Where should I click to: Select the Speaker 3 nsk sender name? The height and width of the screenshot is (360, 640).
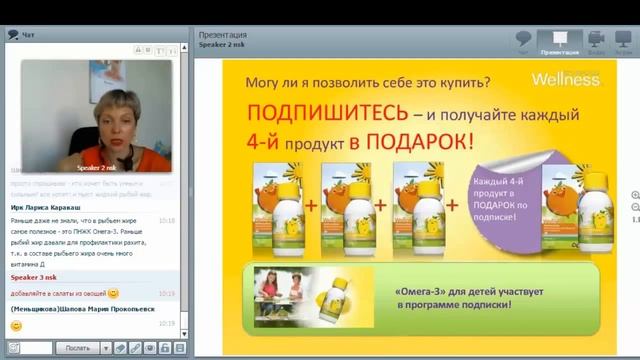(x=33, y=277)
